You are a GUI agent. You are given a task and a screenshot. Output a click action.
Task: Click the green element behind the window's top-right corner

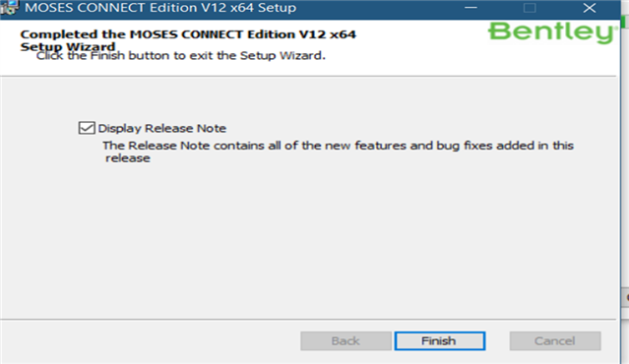[625, 23]
